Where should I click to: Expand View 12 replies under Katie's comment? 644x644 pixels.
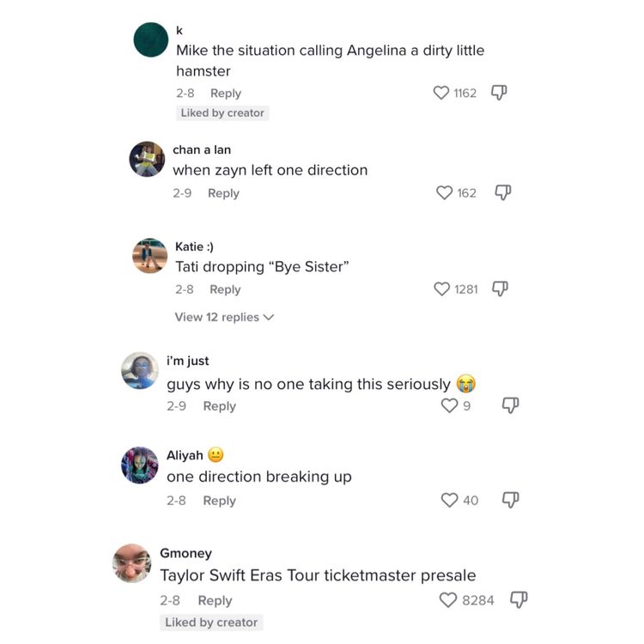click(x=224, y=317)
